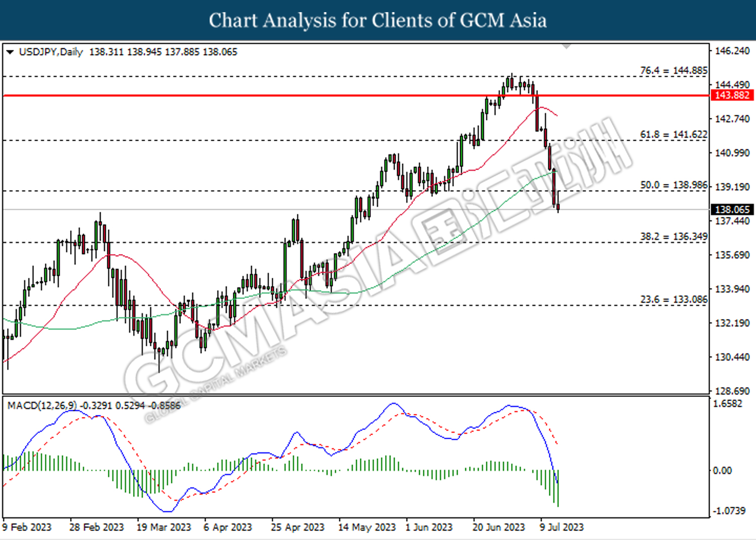Screen dimensions: 756x540
Task: Click the MACD scale value 0.00
Action: coord(722,470)
